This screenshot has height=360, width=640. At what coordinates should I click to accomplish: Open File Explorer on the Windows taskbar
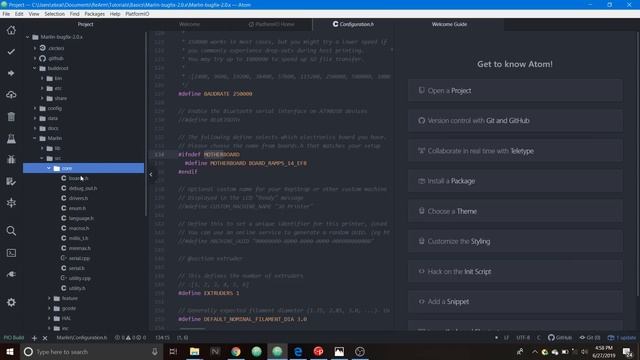click(x=195, y=351)
